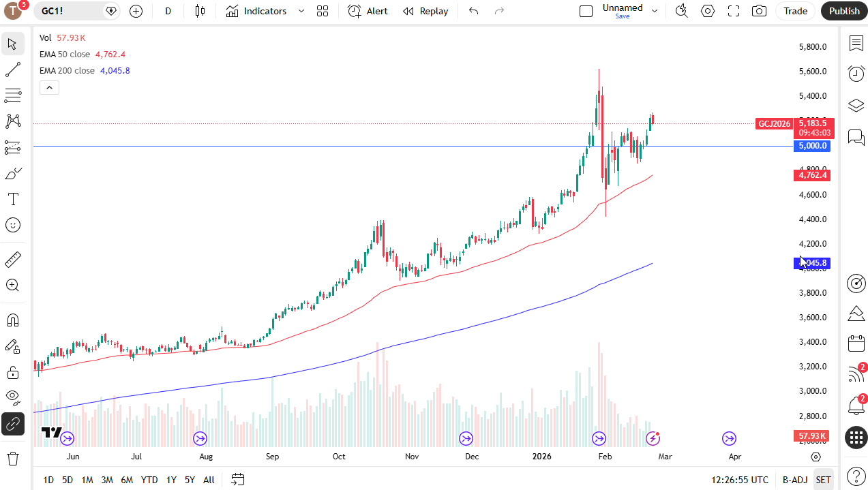Activate the ruler measure tool
868x490 pixels.
pyautogui.click(x=12, y=260)
